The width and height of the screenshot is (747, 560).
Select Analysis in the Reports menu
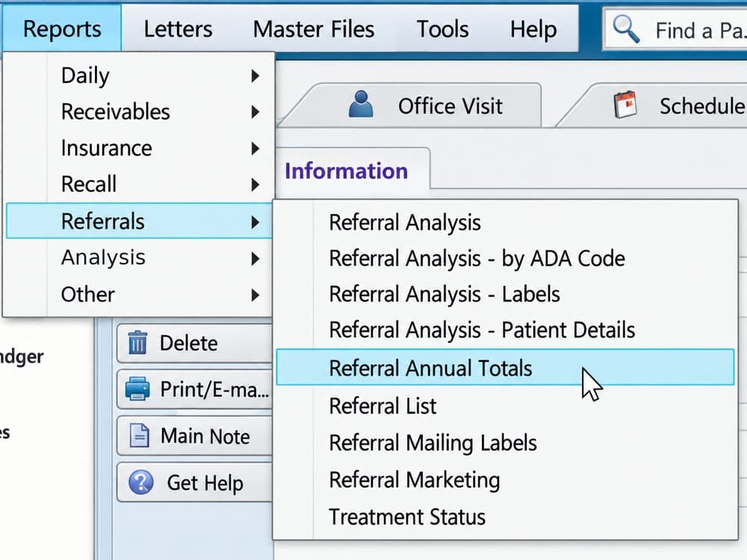tap(139, 258)
